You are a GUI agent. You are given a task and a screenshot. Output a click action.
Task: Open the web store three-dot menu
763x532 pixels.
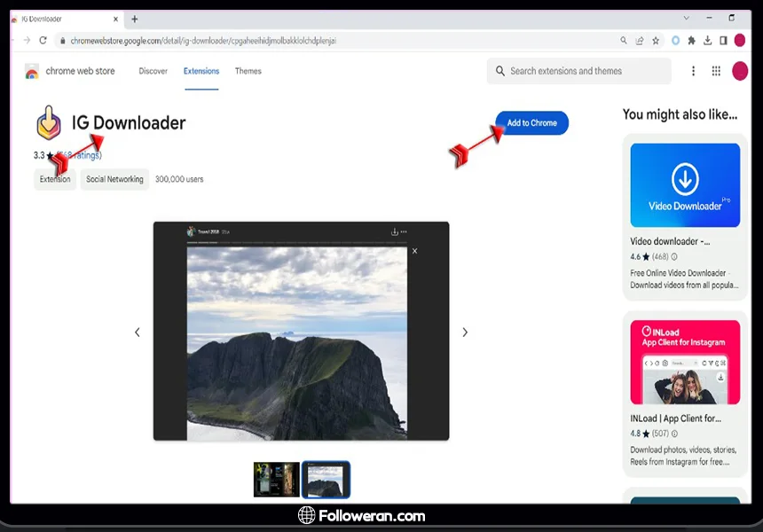(694, 71)
